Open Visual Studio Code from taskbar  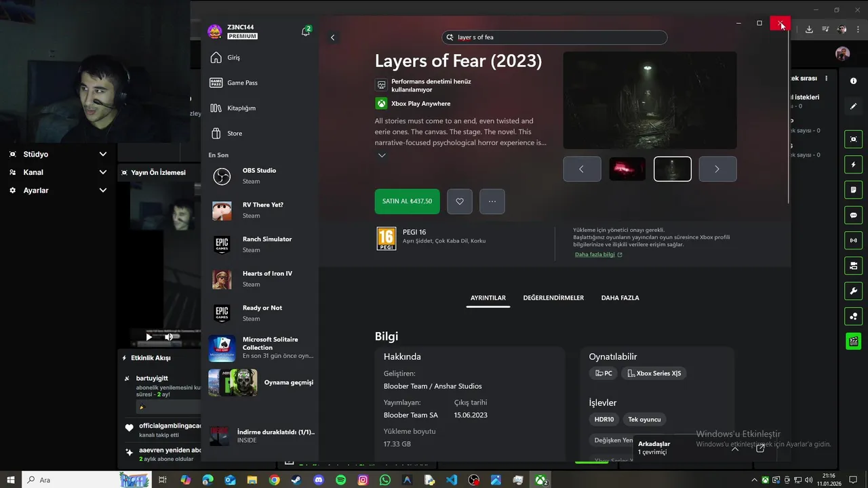coord(452,480)
